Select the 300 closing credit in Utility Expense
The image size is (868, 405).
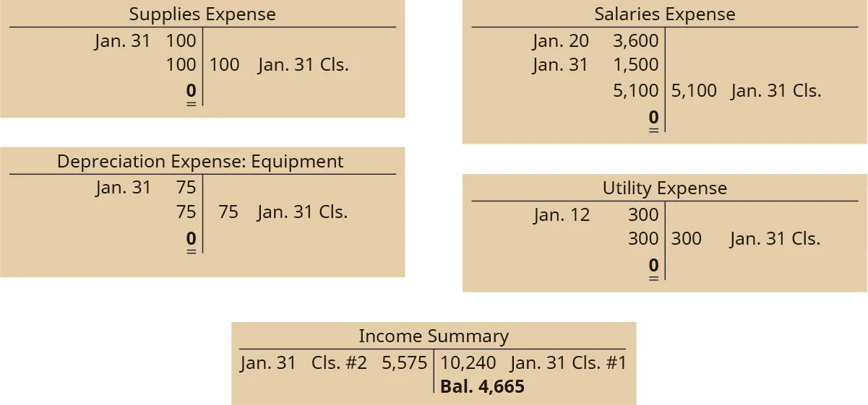coord(686,238)
